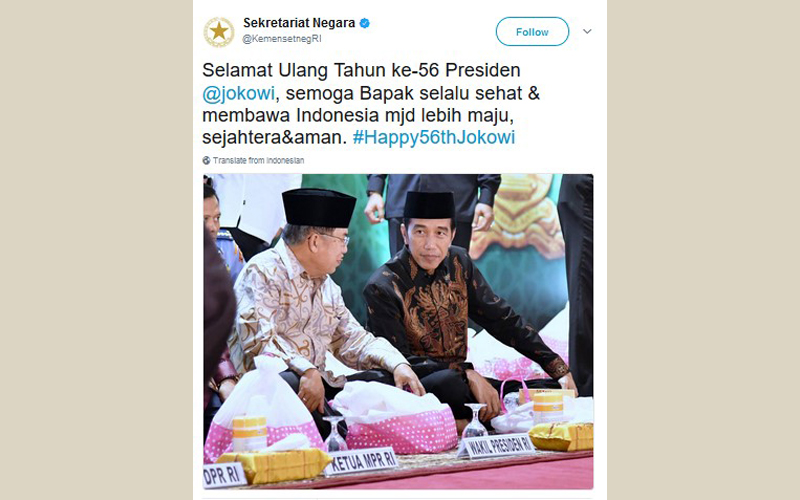The width and height of the screenshot is (800, 500).
Task: Click the DPR RI nameplate in photo
Action: 224,476
